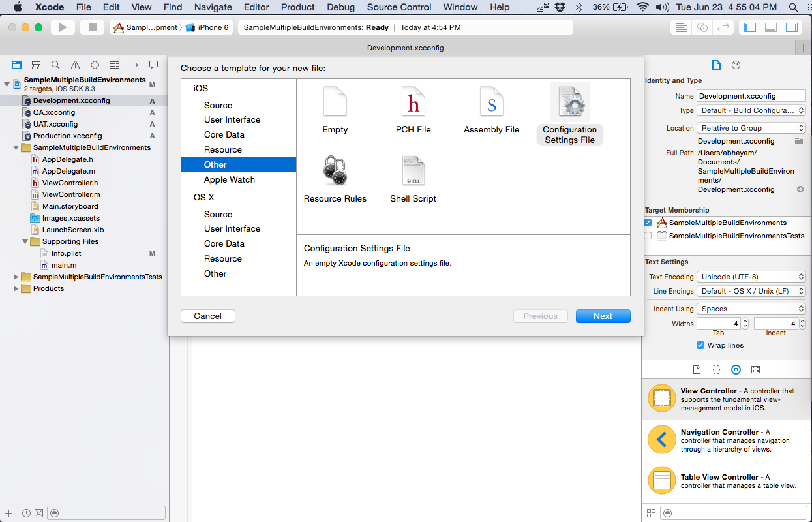The height and width of the screenshot is (522, 812).
Task: Select the Resource Rules template
Action: coord(335,179)
